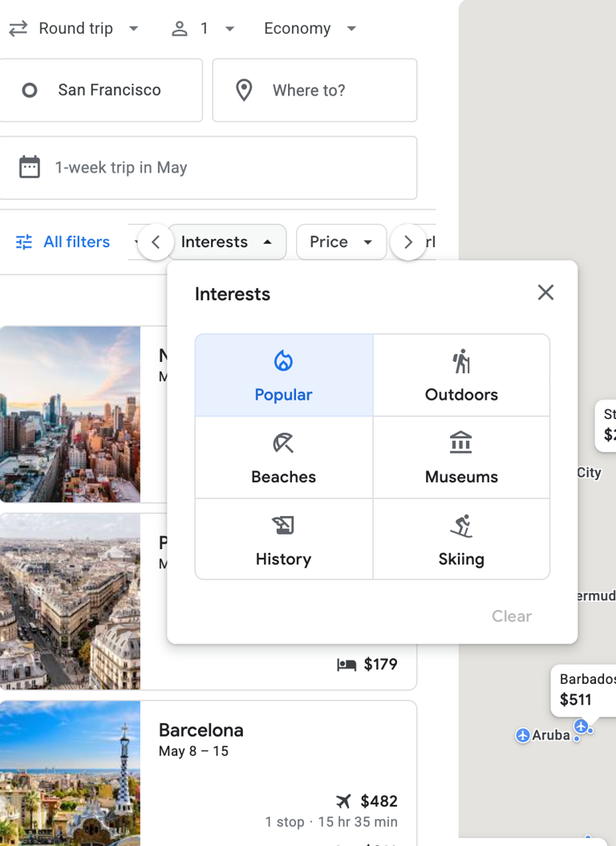Click the passenger count selector
The width and height of the screenshot is (616, 846).
coord(201,28)
